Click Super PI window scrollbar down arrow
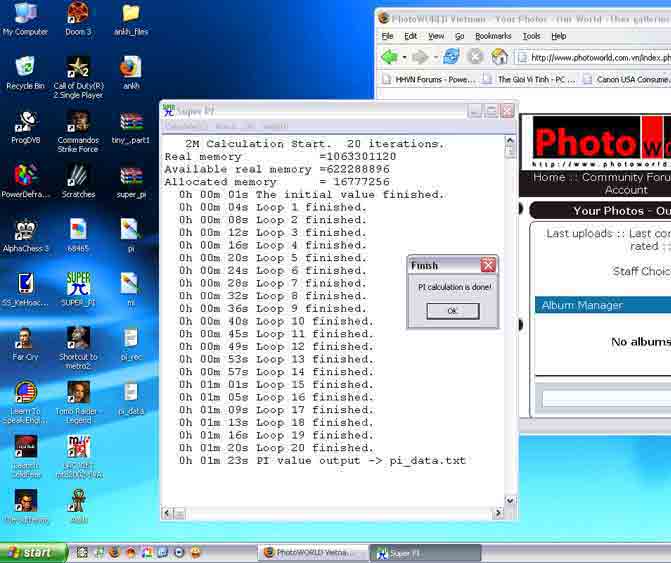Screen dimensions: 671x563 (510, 501)
